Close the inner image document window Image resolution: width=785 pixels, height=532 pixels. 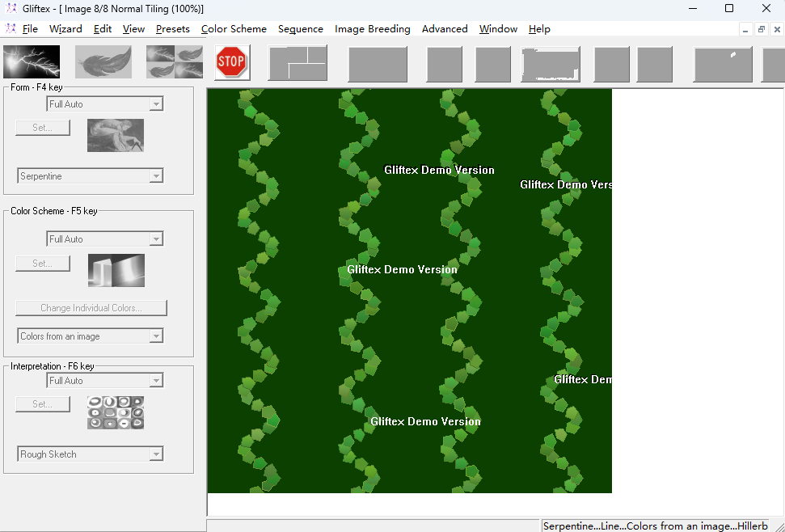777,30
